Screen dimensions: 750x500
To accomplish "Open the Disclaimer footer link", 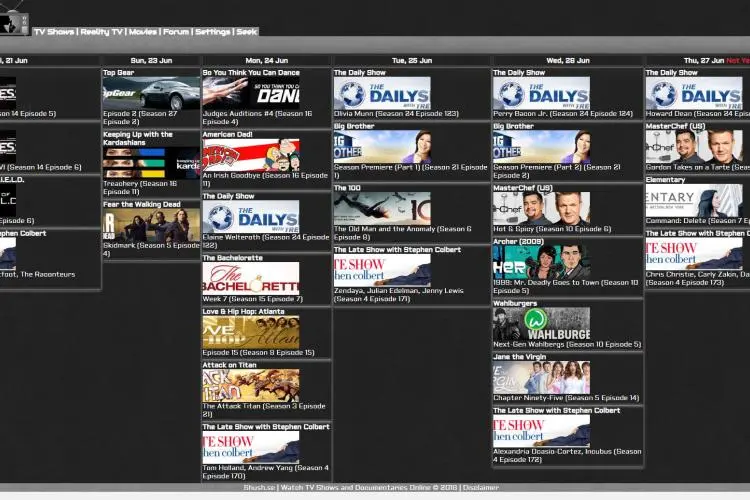I will pyautogui.click(x=481, y=488).
